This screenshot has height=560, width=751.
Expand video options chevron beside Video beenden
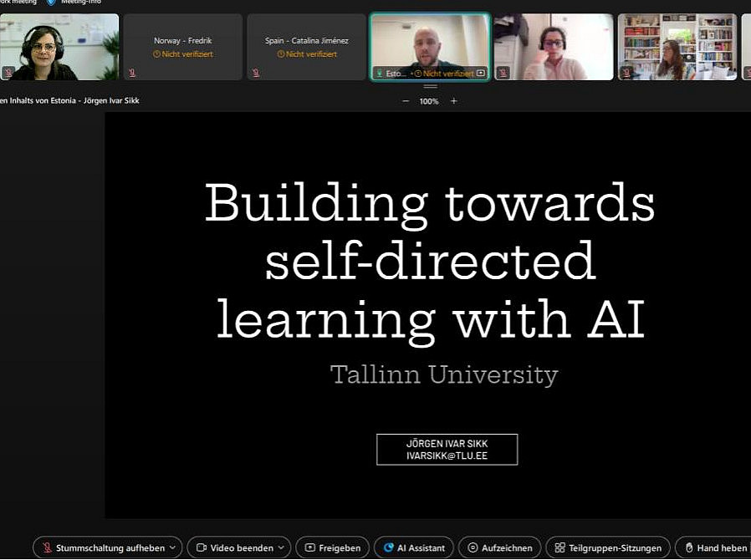pos(282,547)
